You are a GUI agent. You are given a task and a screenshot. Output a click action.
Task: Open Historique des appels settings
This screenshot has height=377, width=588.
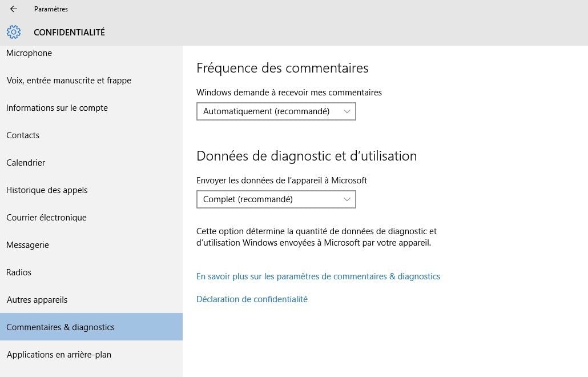pos(47,190)
